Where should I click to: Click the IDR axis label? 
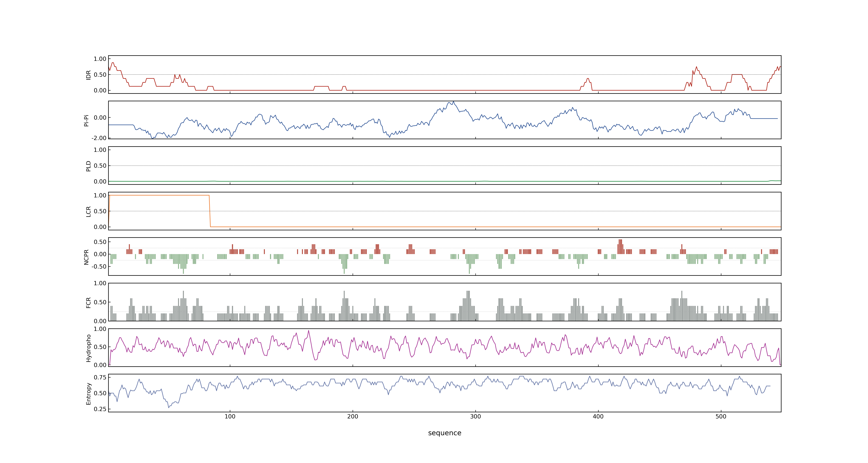tap(88, 75)
